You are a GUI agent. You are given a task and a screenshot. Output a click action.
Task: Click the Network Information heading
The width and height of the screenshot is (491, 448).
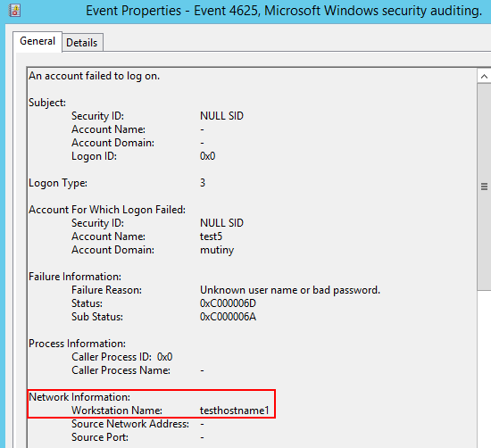pos(79,397)
